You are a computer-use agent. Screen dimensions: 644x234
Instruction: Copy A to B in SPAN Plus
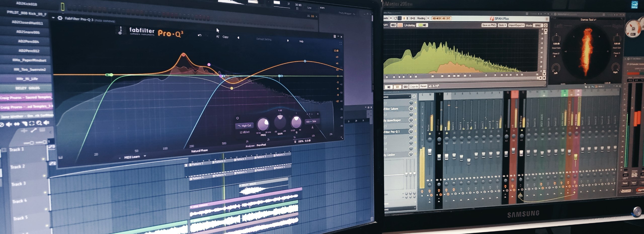tap(413, 18)
